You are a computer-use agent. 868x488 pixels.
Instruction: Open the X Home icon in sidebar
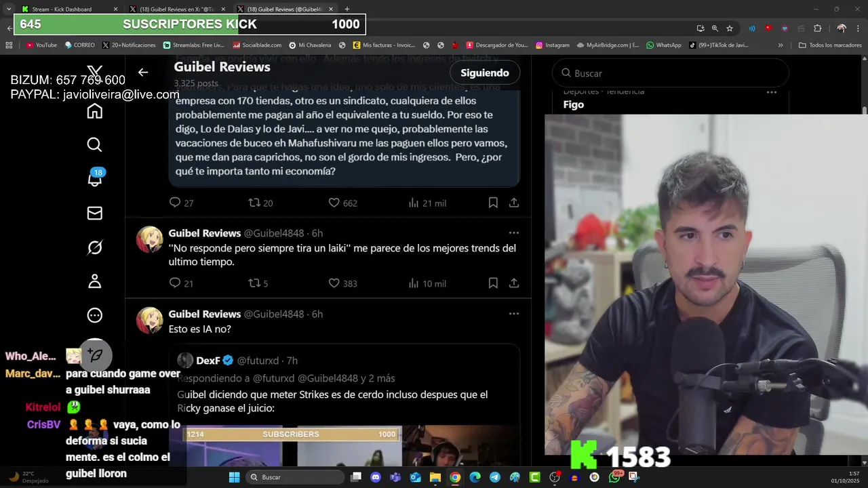click(95, 111)
